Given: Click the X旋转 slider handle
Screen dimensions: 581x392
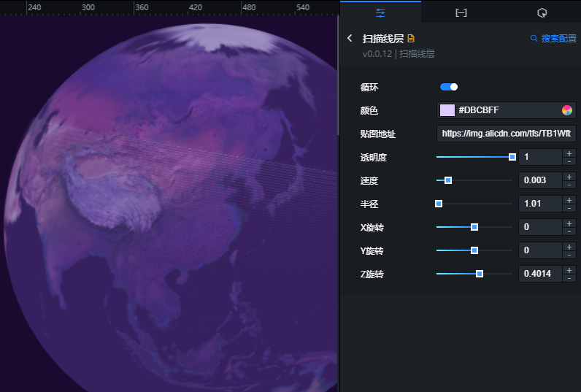Looking at the screenshot, I should [474, 227].
